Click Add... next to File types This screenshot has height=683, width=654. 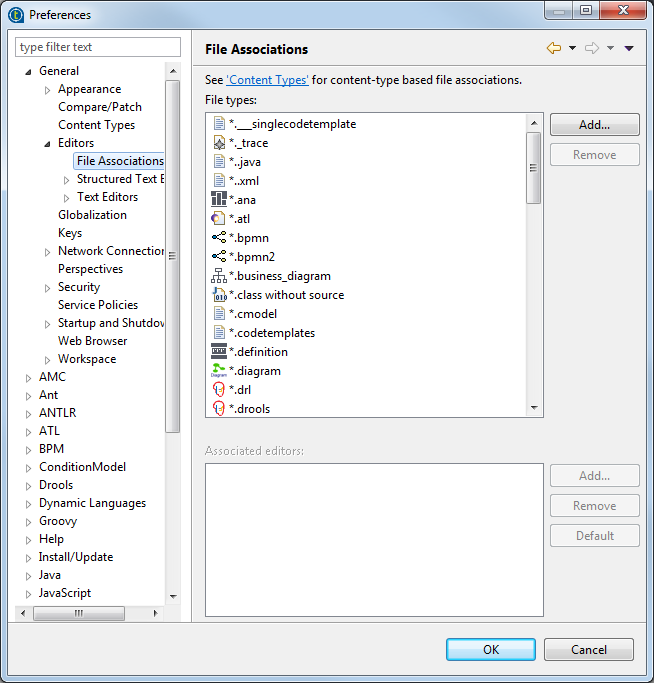click(x=594, y=125)
